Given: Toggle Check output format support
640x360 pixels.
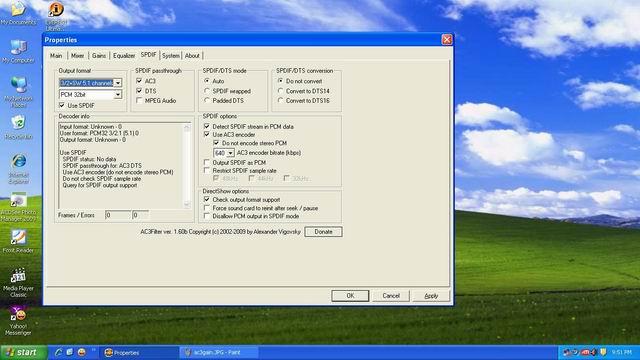Looking at the screenshot, I should click(207, 200).
